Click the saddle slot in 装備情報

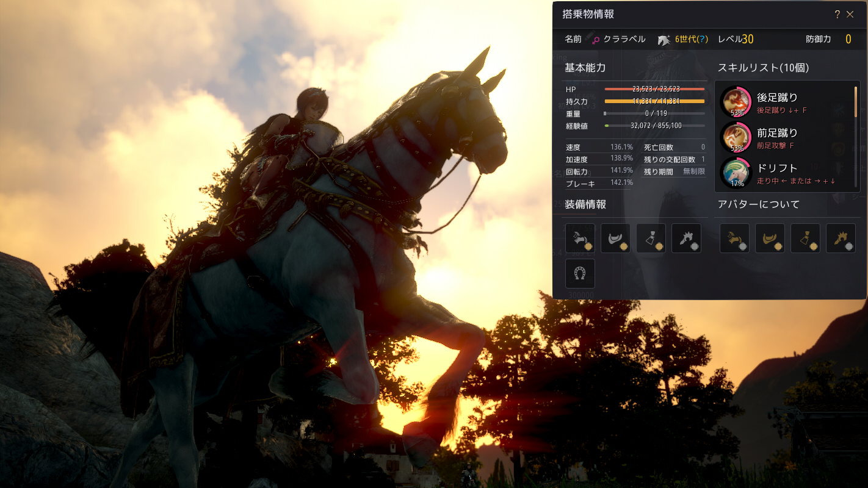(x=615, y=238)
